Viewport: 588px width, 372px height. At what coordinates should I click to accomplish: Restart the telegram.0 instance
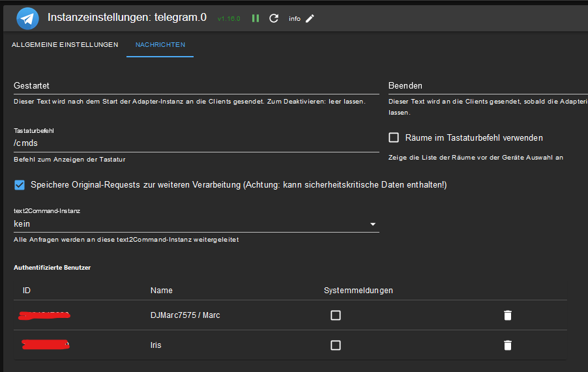tap(274, 18)
